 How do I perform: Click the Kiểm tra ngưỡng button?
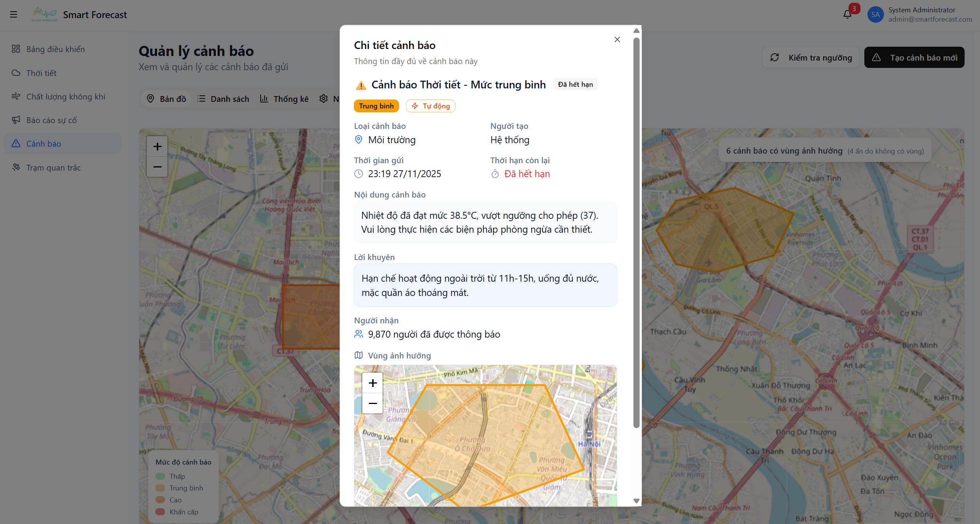click(x=811, y=57)
